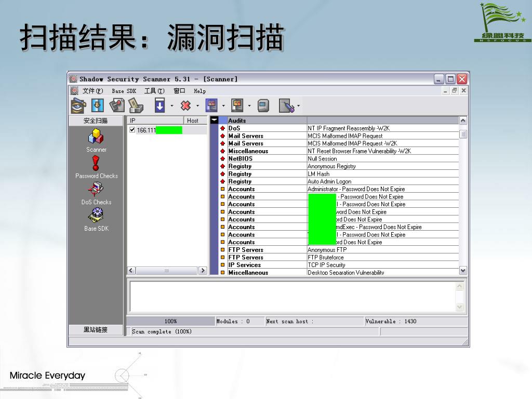532x399 pixels.
Task: Click the eye-shaped first toolbar icon
Action: click(x=78, y=105)
